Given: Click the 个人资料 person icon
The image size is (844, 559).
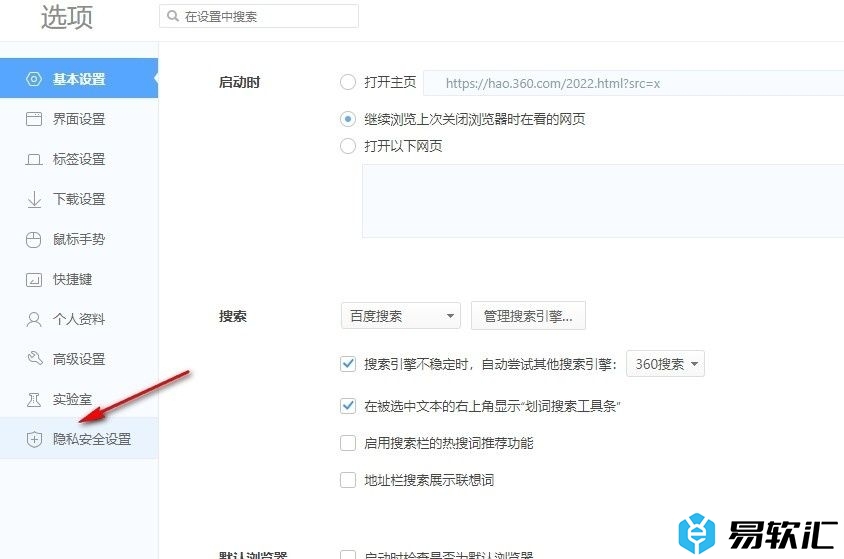Looking at the screenshot, I should coord(33,319).
